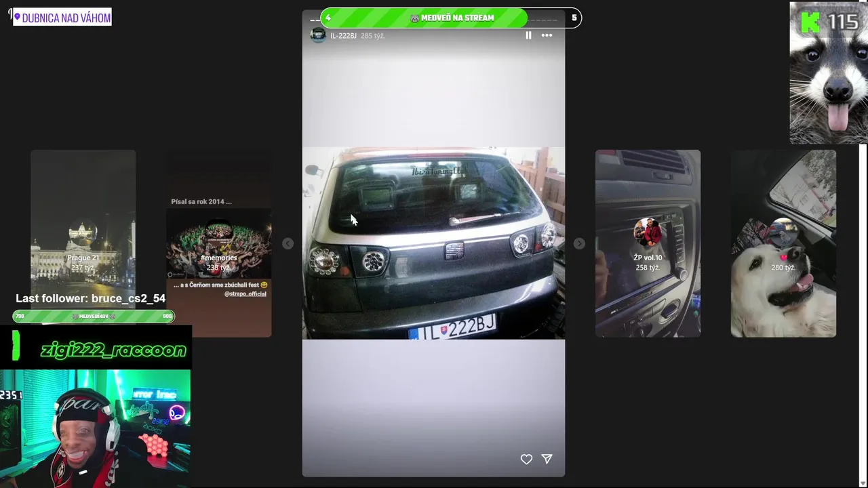Open the ŽP vol.10 highlight
Screen dimensions: 868x488
point(648,243)
